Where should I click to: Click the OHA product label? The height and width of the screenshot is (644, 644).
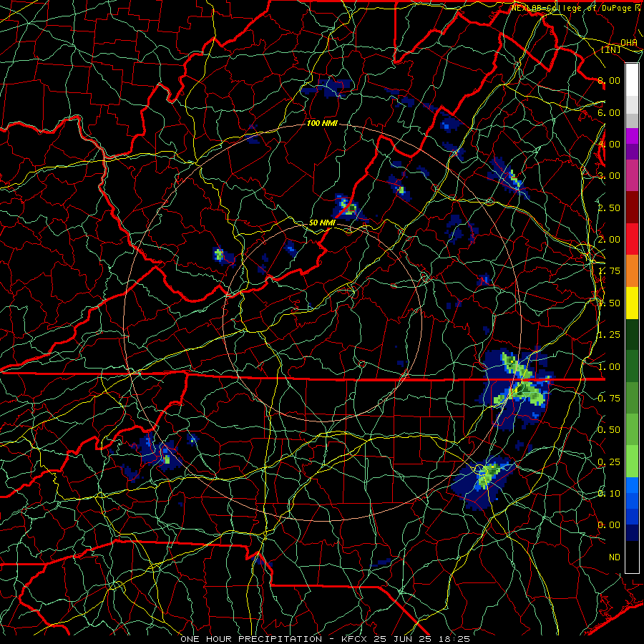click(x=629, y=43)
